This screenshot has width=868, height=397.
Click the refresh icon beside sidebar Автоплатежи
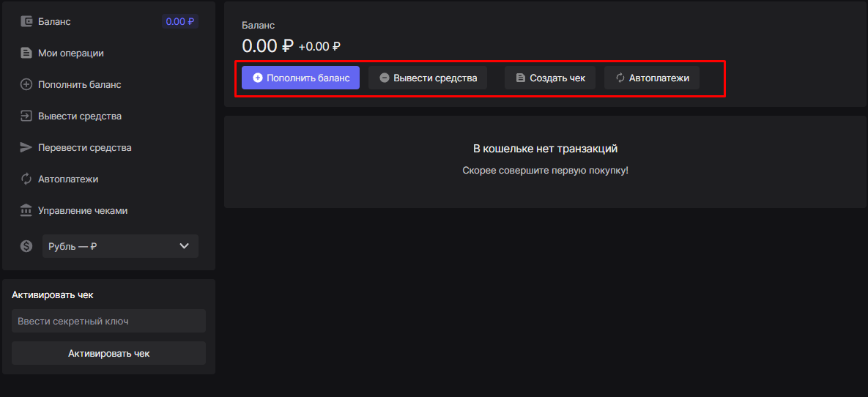pyautogui.click(x=26, y=179)
